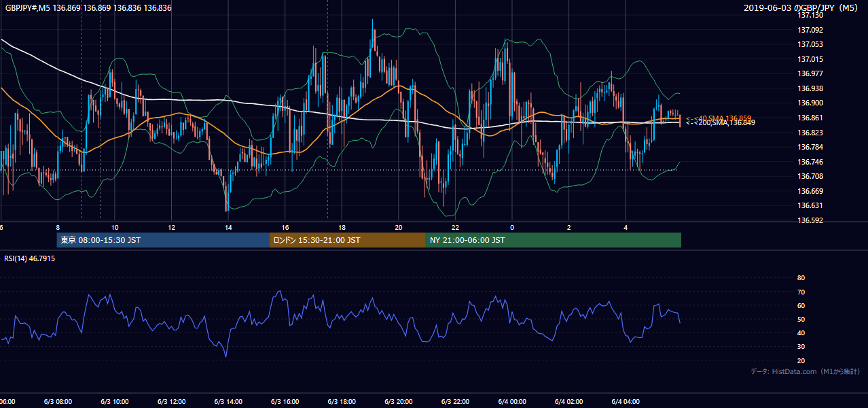Click the 6/4 04:00 bottom time label
Screen dimensions: 868x408
click(x=626, y=402)
